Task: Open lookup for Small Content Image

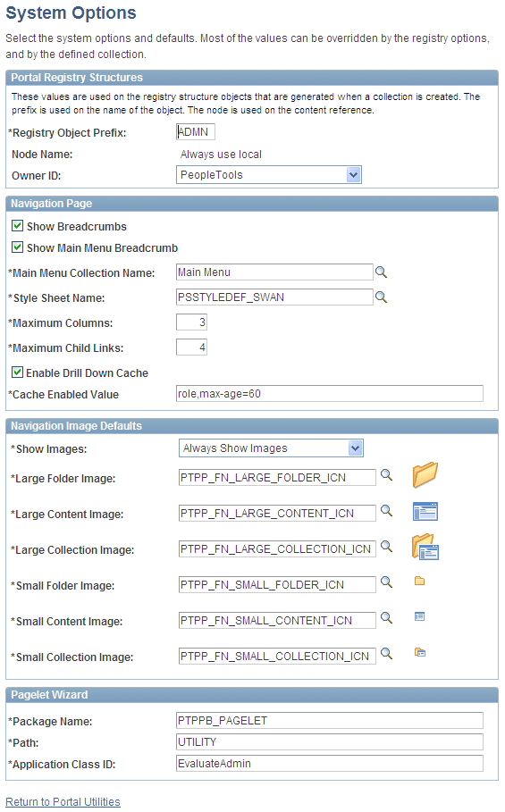Action: pos(386,618)
